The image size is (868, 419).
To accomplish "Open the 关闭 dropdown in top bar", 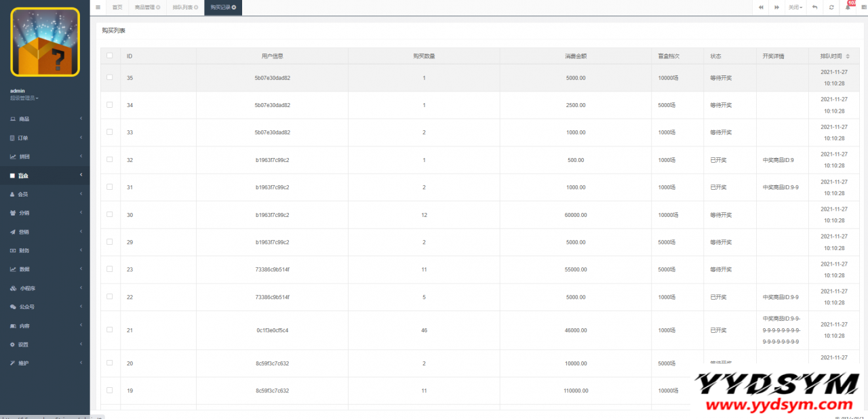I will [x=795, y=7].
